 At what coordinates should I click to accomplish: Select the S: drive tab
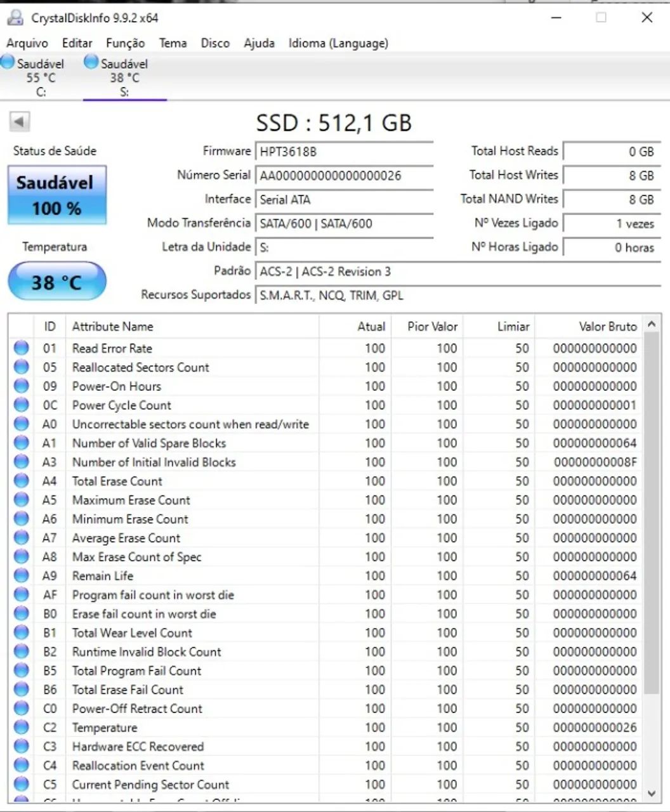click(x=124, y=77)
